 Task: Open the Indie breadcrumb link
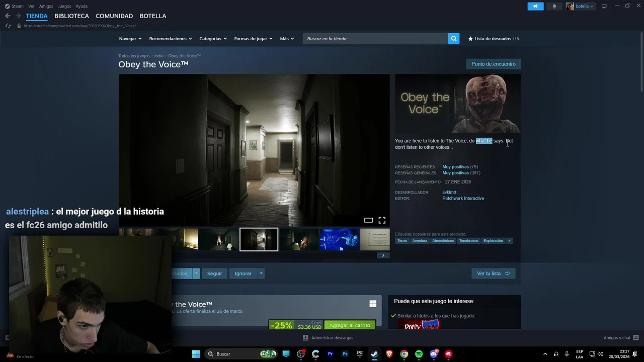(x=159, y=56)
